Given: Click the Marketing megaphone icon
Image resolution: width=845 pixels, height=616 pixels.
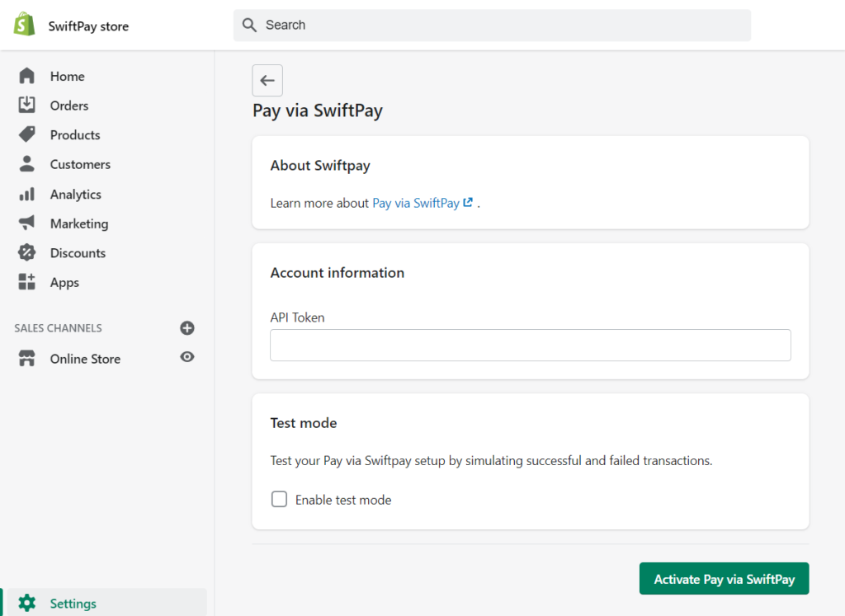Looking at the screenshot, I should (26, 223).
